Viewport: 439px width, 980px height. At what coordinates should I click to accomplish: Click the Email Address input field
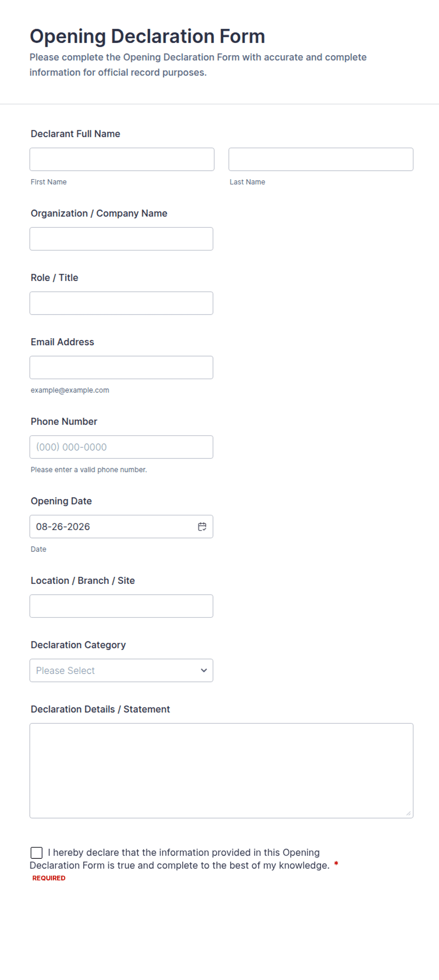121,367
